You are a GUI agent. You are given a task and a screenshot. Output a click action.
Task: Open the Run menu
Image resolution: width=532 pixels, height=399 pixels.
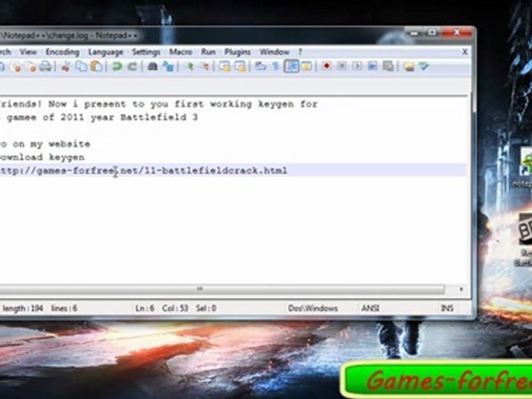[x=208, y=52]
